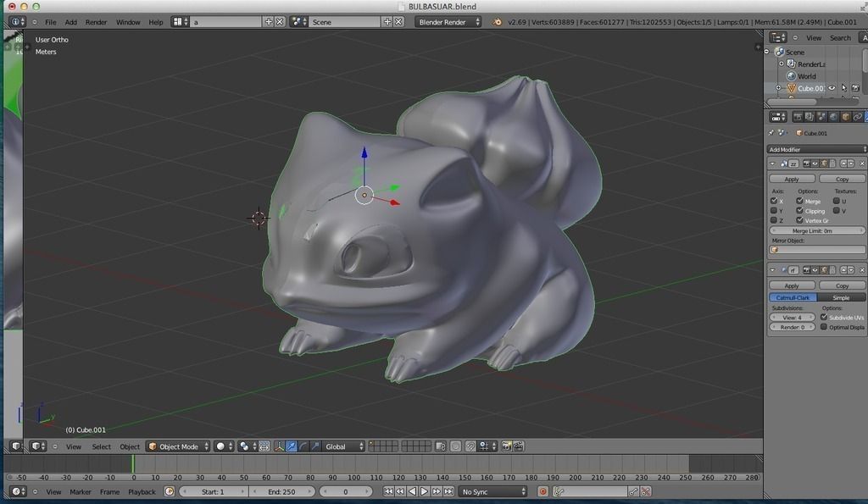Click the viewport shading sphere icon
The image size is (868, 504).
pyautogui.click(x=224, y=446)
